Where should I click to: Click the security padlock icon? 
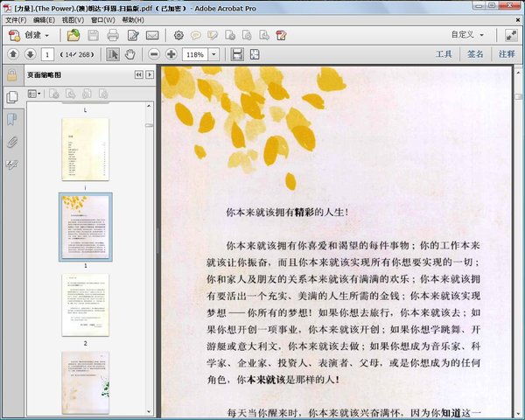click(12, 75)
